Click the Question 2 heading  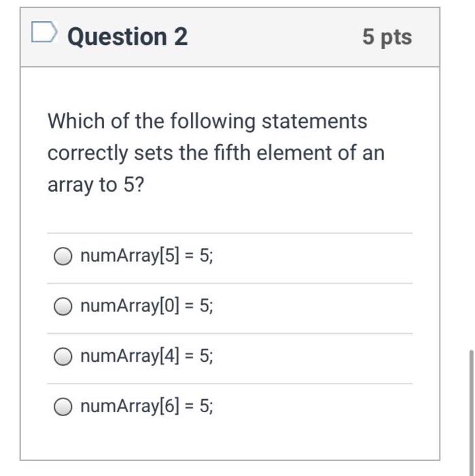point(127,37)
